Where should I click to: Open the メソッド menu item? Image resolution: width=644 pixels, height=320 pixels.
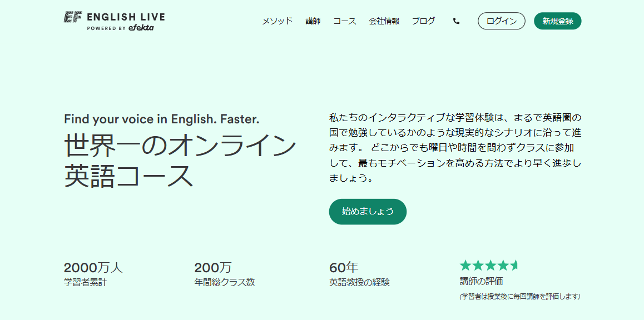pos(277,21)
